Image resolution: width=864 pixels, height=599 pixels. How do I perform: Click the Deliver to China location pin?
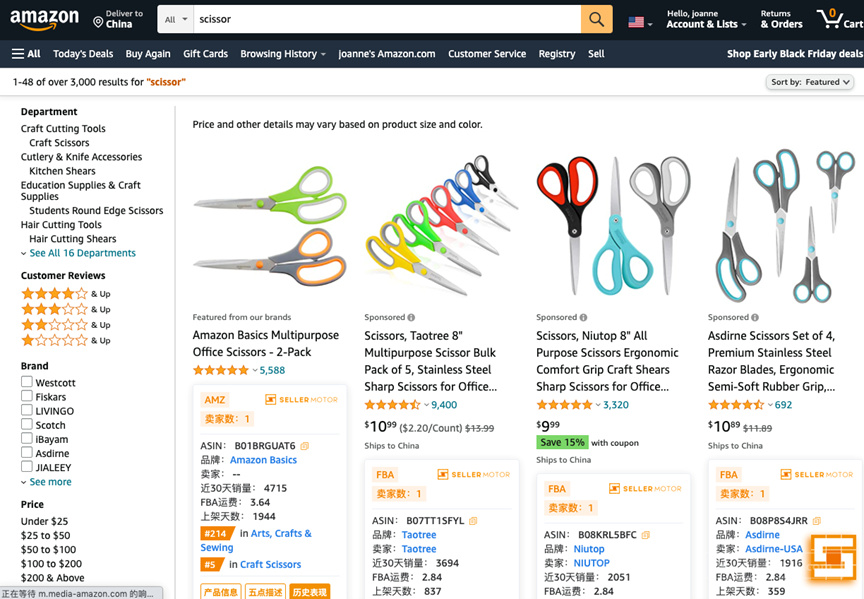point(98,21)
